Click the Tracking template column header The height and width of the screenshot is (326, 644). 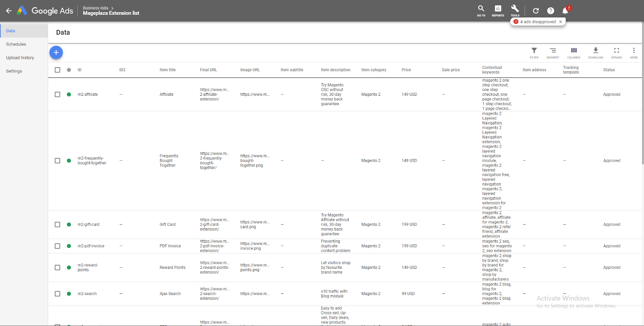[571, 70]
